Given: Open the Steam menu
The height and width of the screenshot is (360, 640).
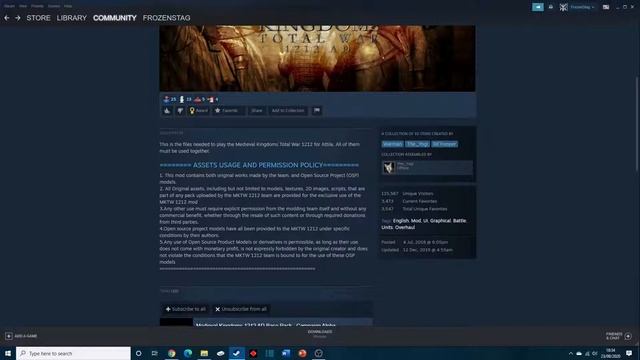Looking at the screenshot, I should pos(9,6).
